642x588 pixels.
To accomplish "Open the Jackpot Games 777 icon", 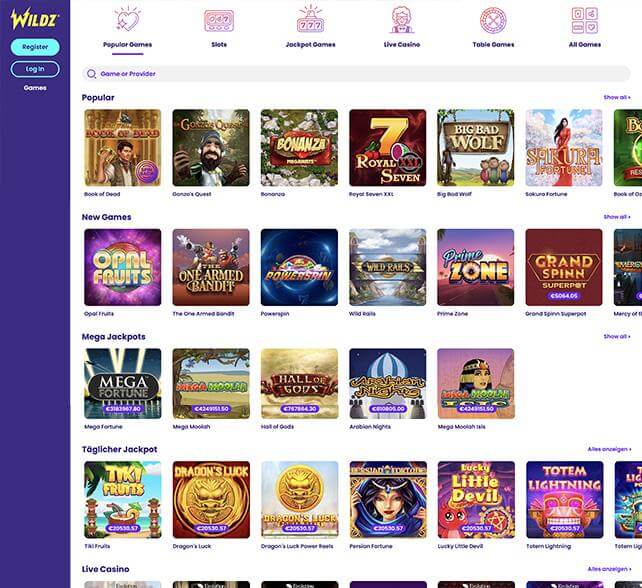I will coord(310,19).
